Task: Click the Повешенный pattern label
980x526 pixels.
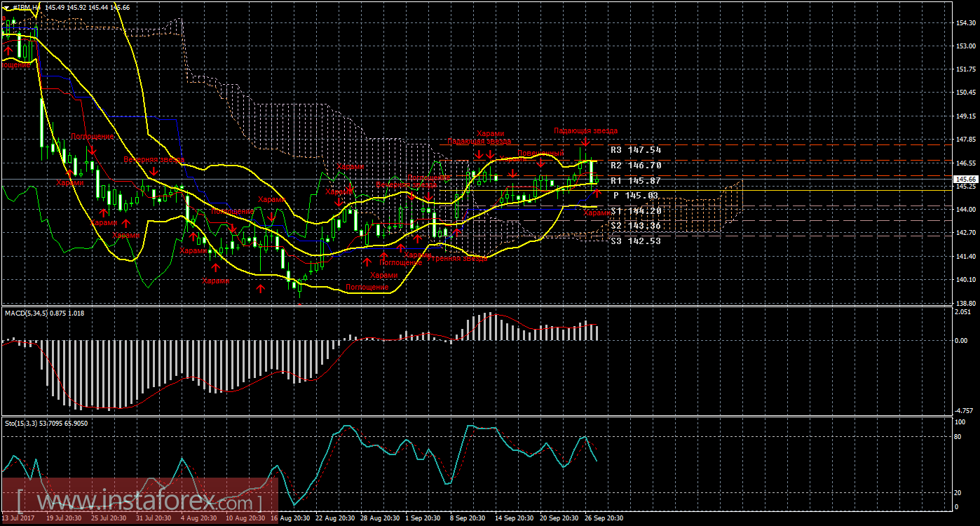Action: click(540, 153)
